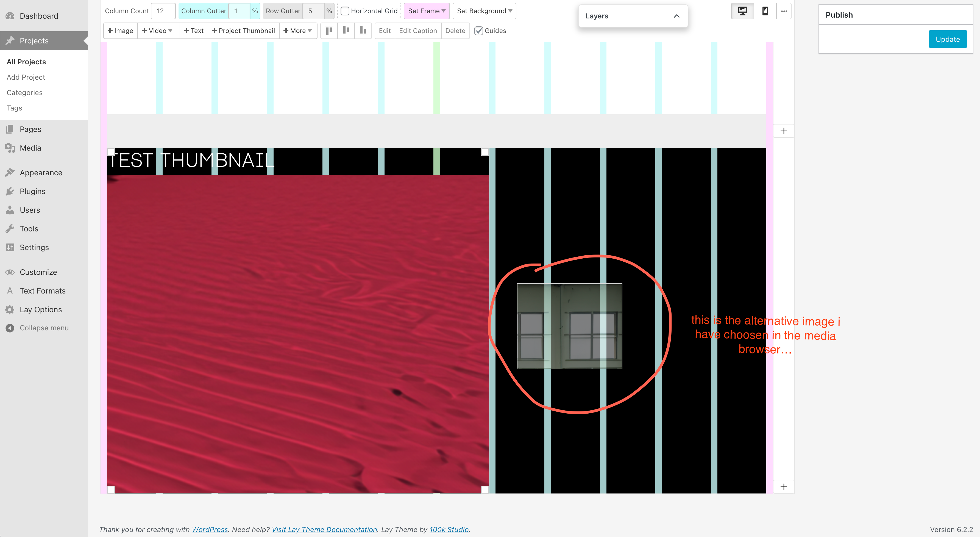The width and height of the screenshot is (980, 537).
Task: Enable the Horizontal Grid checkbox
Action: coord(345,11)
